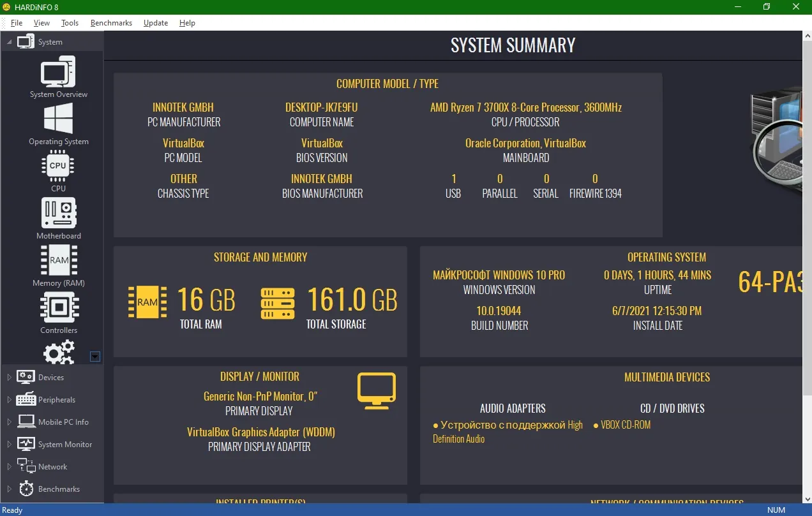This screenshot has height=516, width=812.
Task: Click the System Overview label
Action: click(59, 94)
